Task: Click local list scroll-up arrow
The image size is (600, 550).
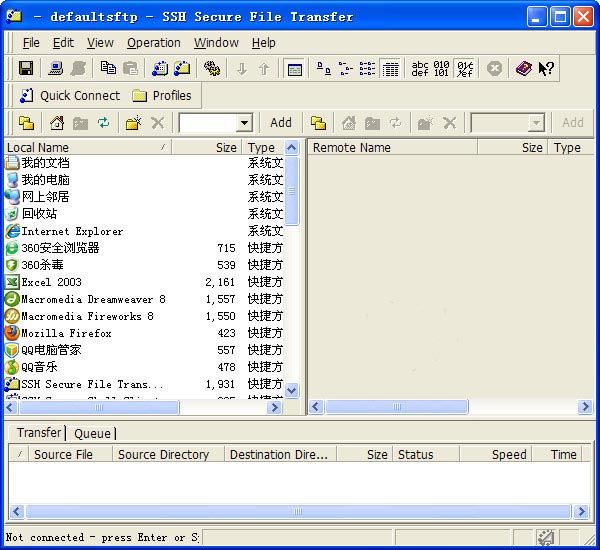Action: [292, 148]
